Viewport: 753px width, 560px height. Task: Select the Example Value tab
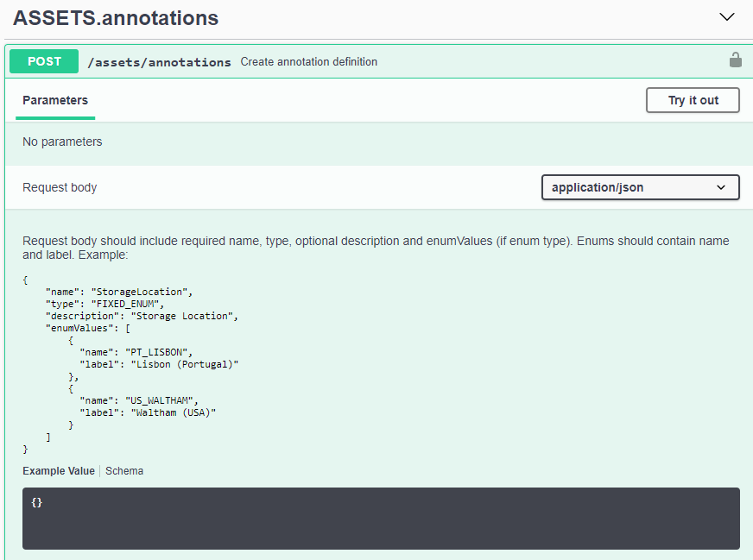coord(59,471)
